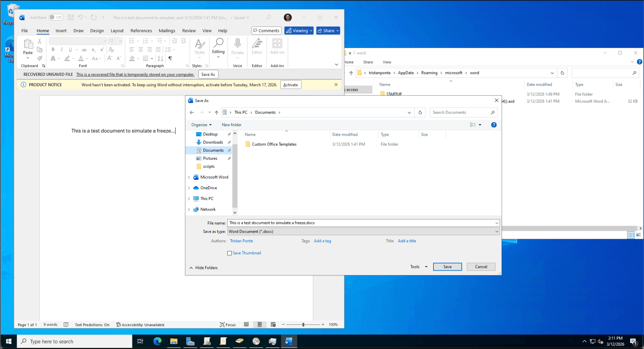Switch to Web Layout view icon
Screen dimensions: 644x349
pyautogui.click(x=273, y=325)
